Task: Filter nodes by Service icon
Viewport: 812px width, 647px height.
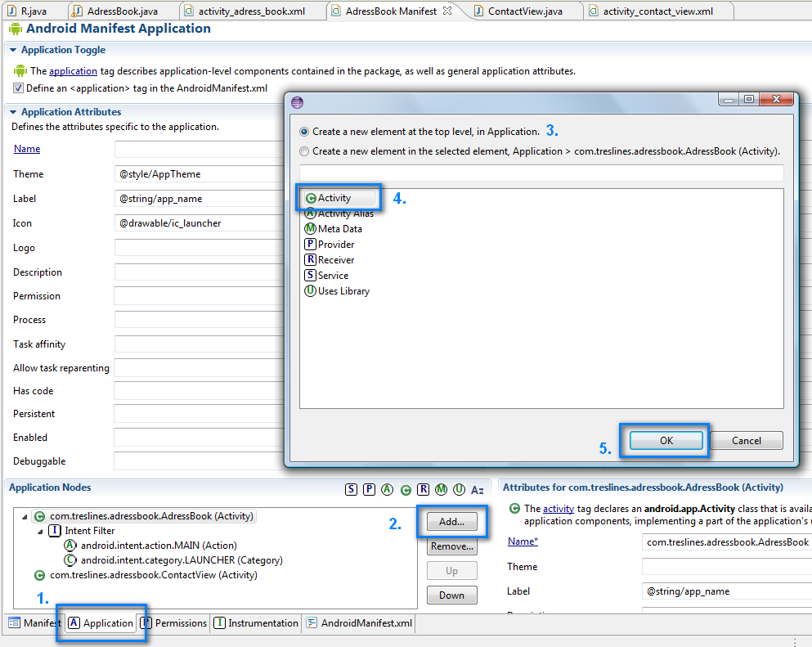Action: [x=351, y=489]
